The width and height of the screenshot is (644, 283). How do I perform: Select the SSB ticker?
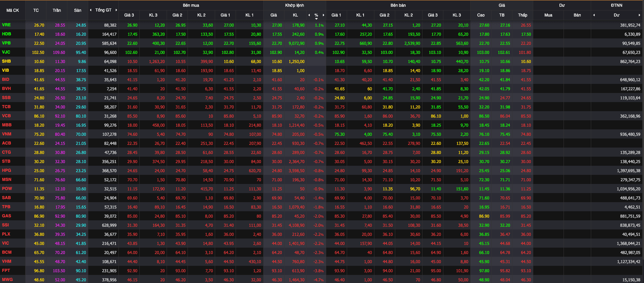(x=6, y=98)
